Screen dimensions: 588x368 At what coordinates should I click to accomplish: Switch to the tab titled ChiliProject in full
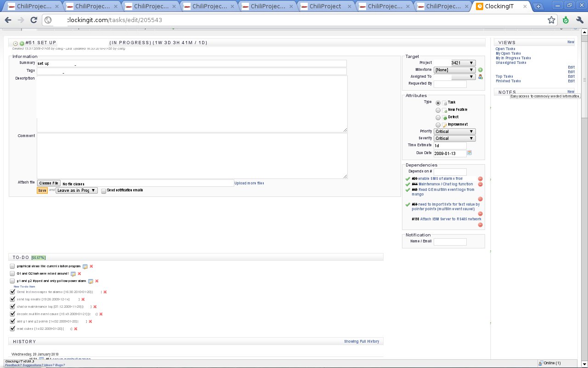pyautogui.click(x=326, y=6)
